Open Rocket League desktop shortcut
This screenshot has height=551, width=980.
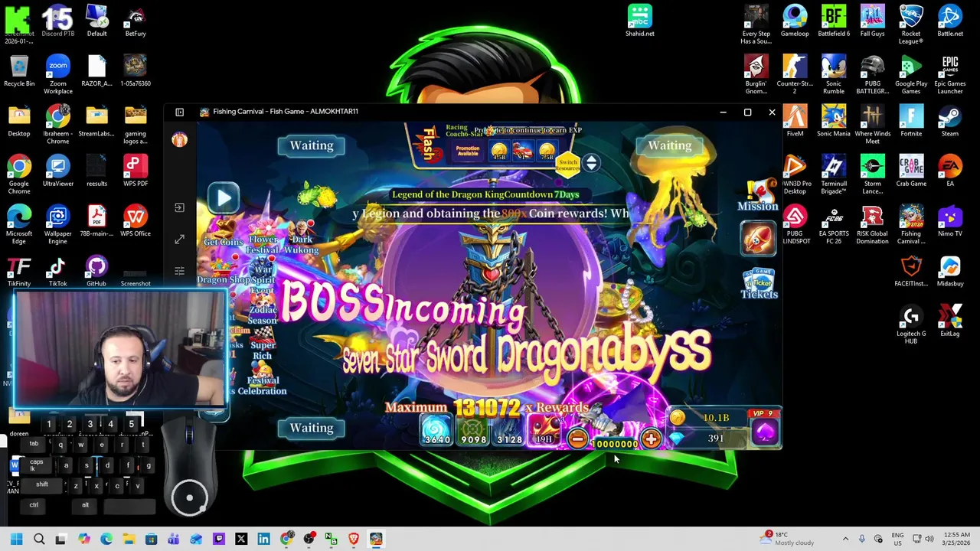(x=910, y=25)
